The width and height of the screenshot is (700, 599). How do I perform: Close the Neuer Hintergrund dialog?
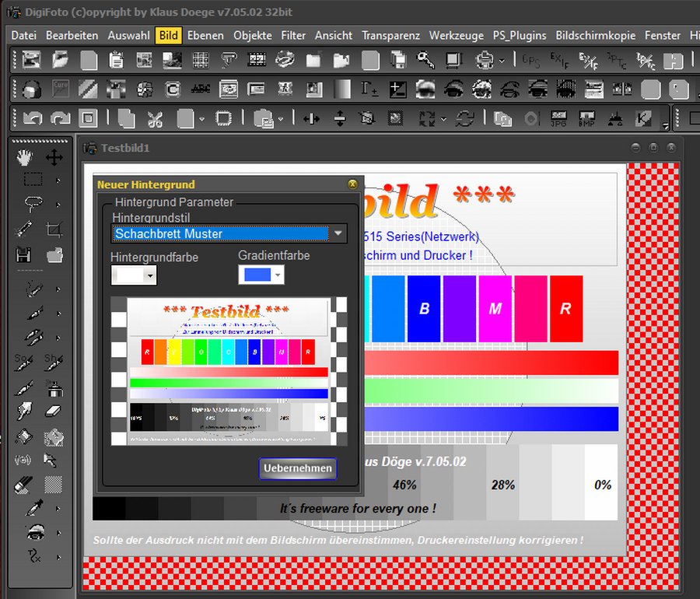pos(352,184)
